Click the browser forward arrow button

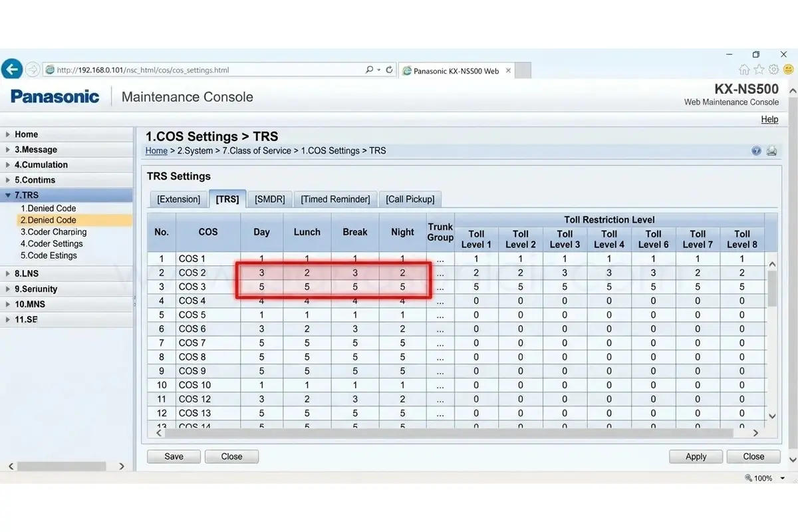(x=32, y=69)
